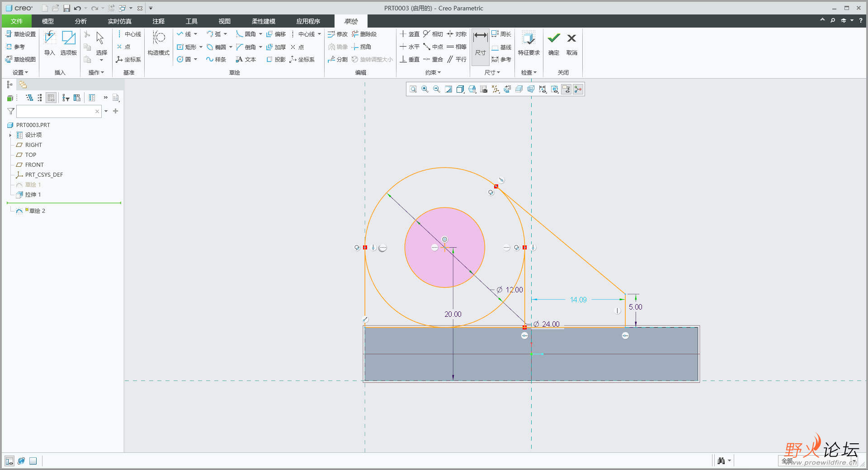
Task: Click the 确定 (OK) checkmark button
Action: tap(554, 44)
